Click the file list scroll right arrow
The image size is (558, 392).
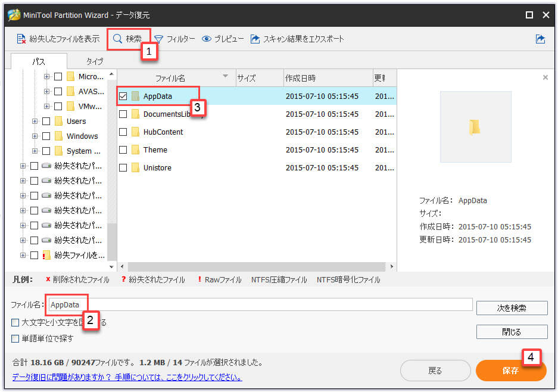[x=391, y=266]
